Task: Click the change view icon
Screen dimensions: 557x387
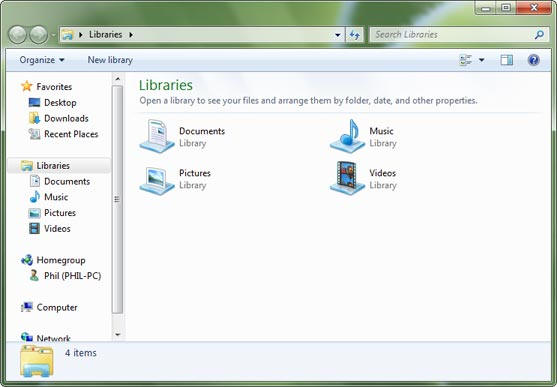Action: coord(465,60)
